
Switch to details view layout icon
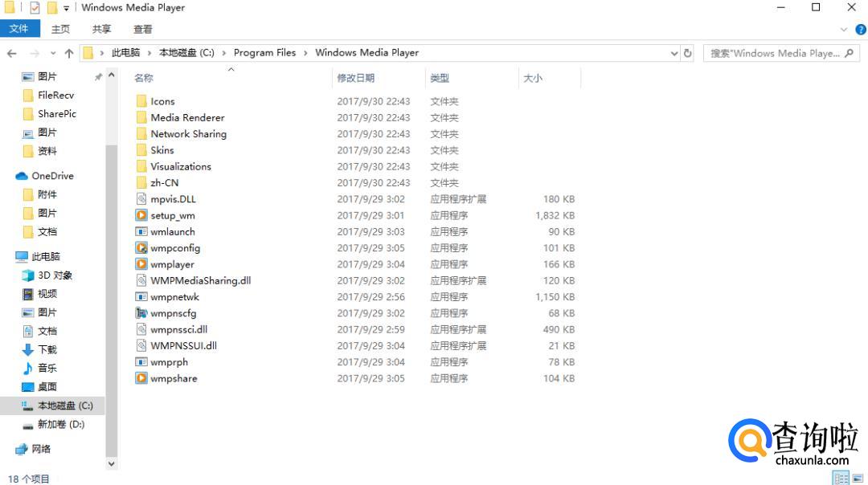[841, 478]
